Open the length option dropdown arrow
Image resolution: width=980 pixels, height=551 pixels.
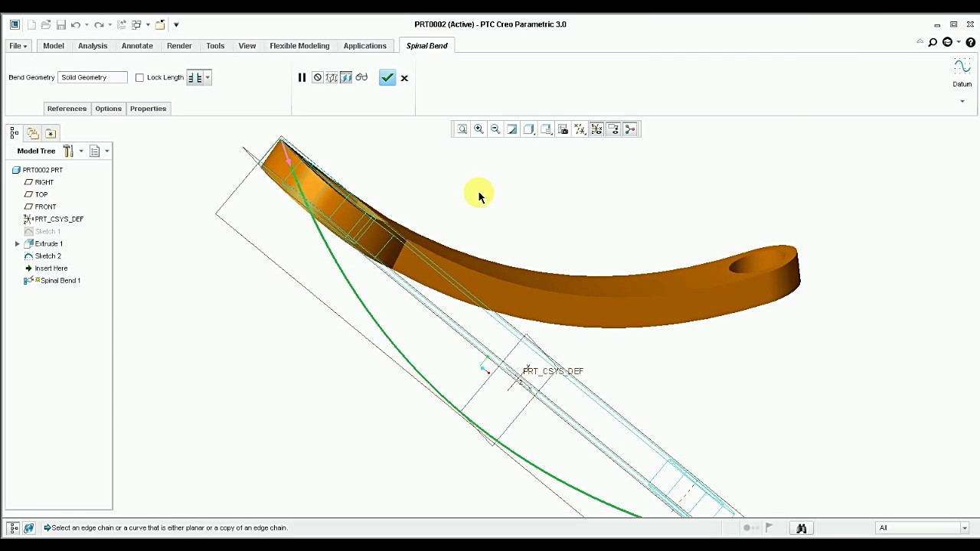[x=207, y=77]
